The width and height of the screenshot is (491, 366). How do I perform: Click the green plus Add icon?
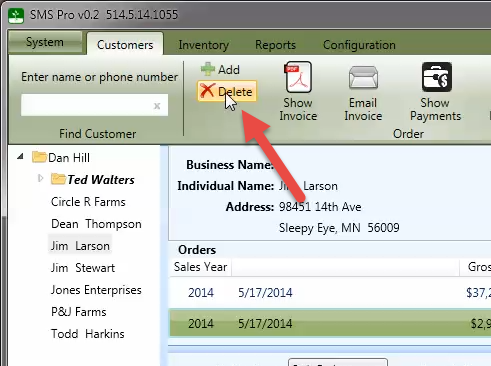pos(208,69)
